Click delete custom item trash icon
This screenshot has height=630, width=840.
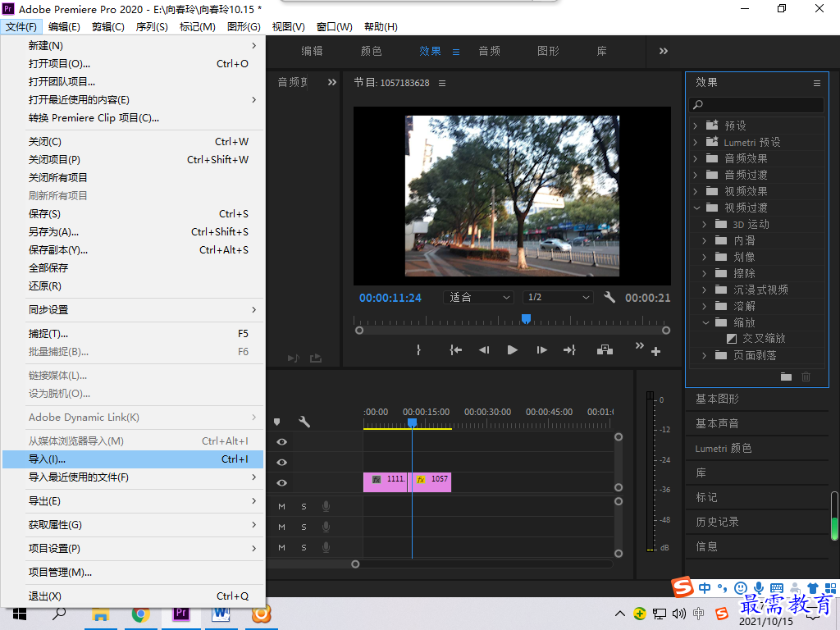coord(806,377)
